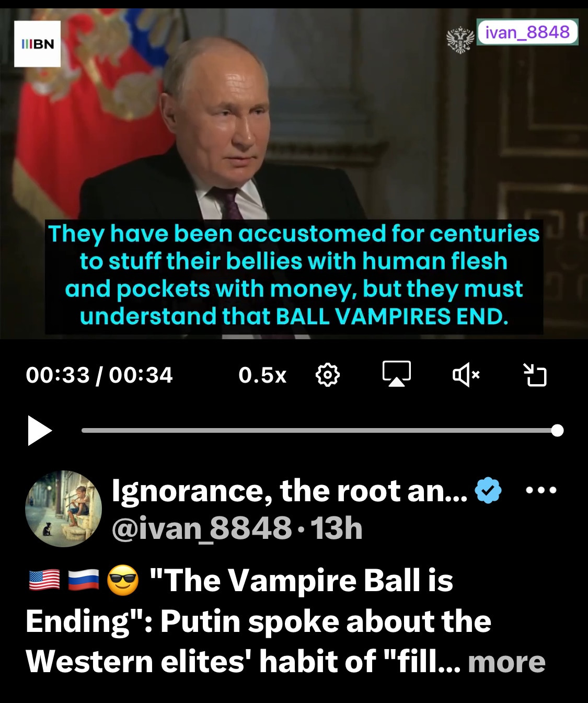Open the profile avatar of ivan_8848

[64, 509]
